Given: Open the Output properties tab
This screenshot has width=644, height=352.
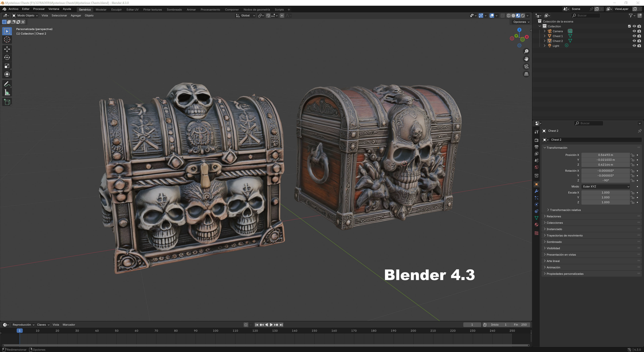Looking at the screenshot, I should [x=536, y=147].
